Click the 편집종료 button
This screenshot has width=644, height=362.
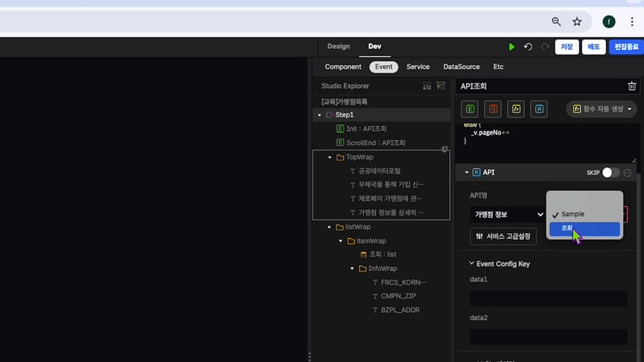(626, 47)
